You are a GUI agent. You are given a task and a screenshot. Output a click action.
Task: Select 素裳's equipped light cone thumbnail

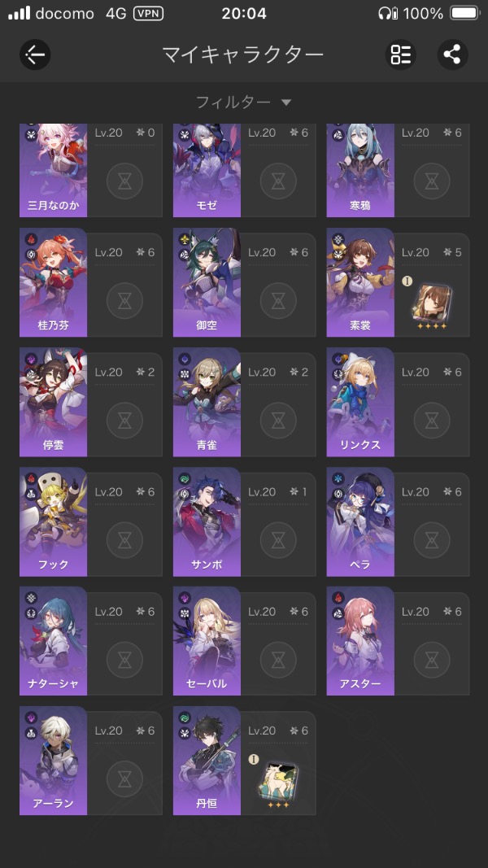pos(432,303)
